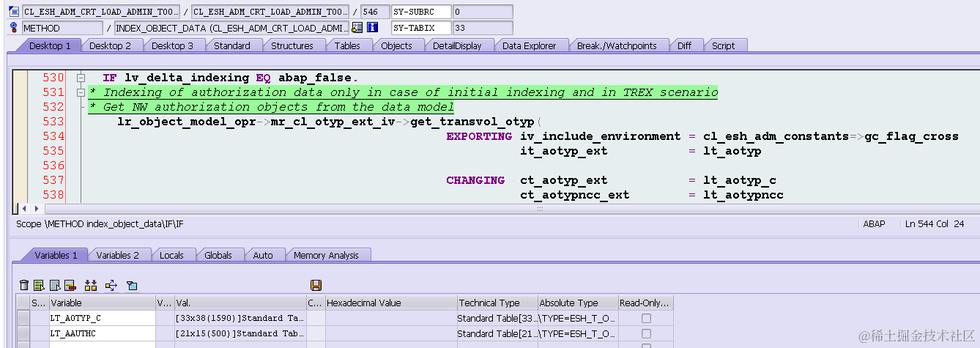Click the [33x38(1590)]Standard Table value cell
Viewport: 980px width, 348px height.
(240, 318)
